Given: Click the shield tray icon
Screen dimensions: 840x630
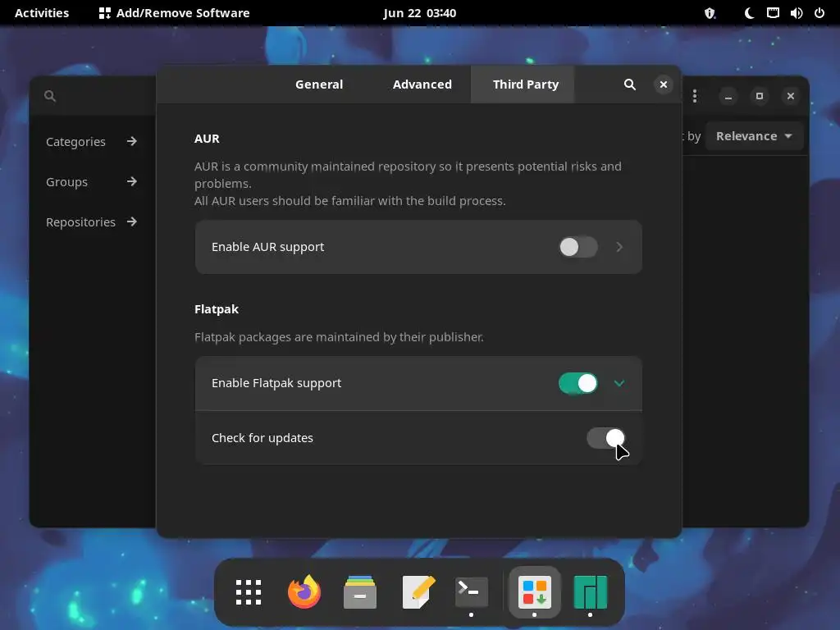Looking at the screenshot, I should [710, 13].
